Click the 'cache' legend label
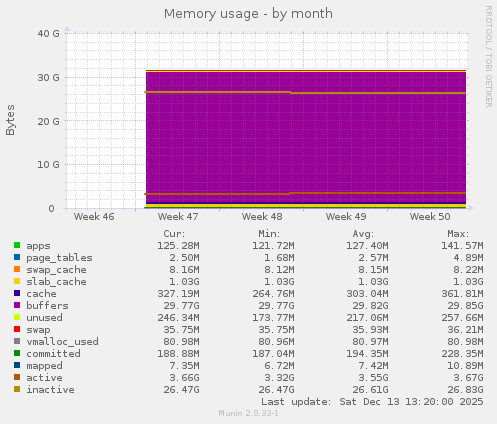The image size is (497, 424). coord(41,294)
